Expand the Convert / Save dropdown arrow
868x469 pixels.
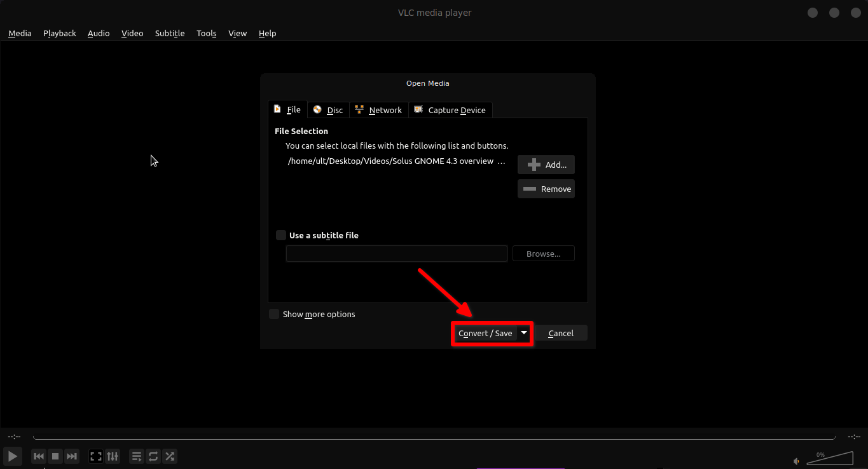(524, 333)
